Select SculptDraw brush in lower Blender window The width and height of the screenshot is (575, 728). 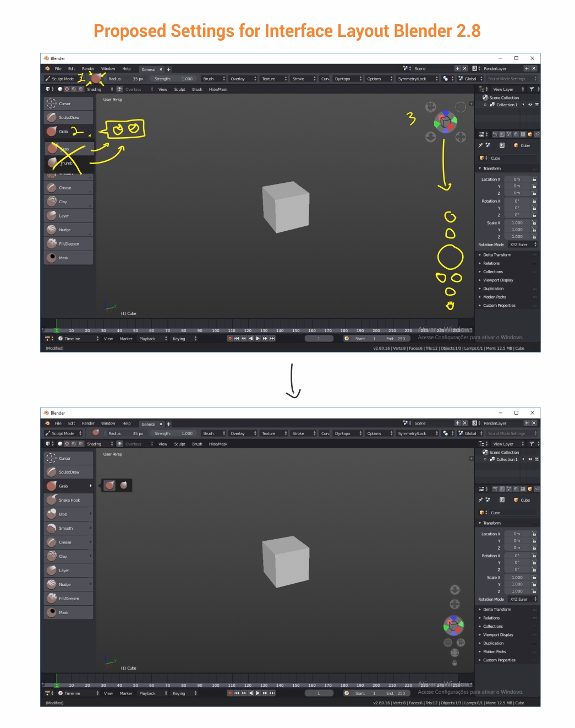(68, 472)
